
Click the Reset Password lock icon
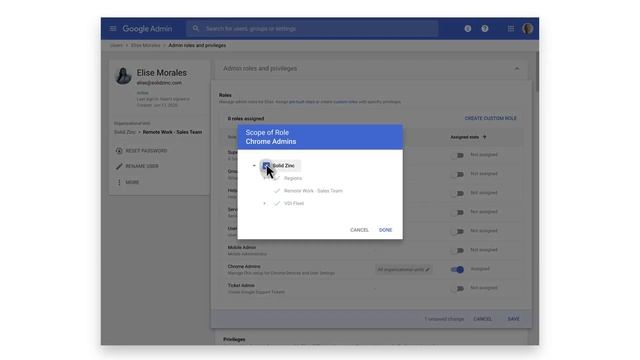pos(119,151)
